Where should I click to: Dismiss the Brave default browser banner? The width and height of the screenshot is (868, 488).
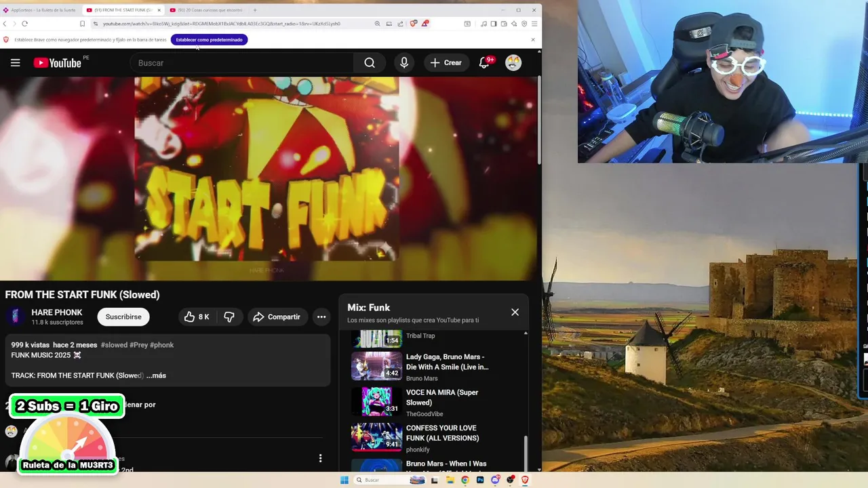click(x=533, y=39)
